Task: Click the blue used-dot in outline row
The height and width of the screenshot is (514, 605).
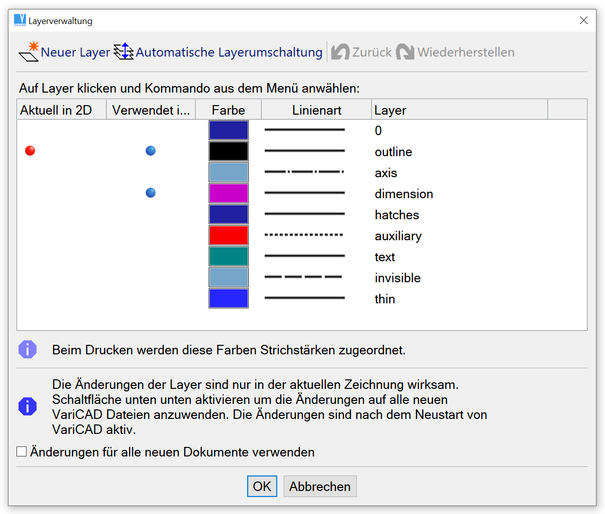Action: point(150,151)
